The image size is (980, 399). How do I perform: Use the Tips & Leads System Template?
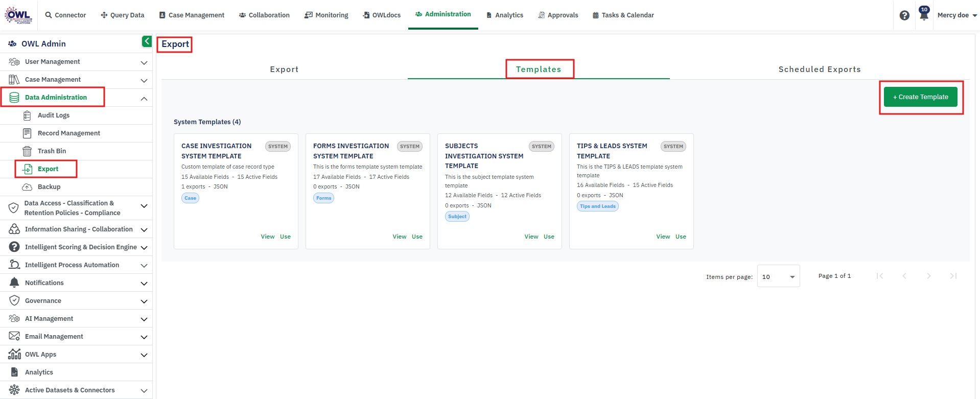(x=681, y=237)
